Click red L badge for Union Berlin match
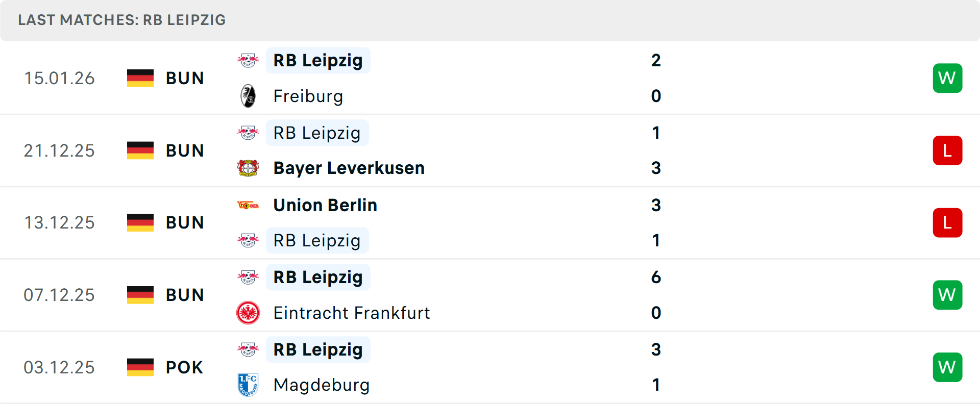Screen dimensions: 980x404 click(x=947, y=223)
